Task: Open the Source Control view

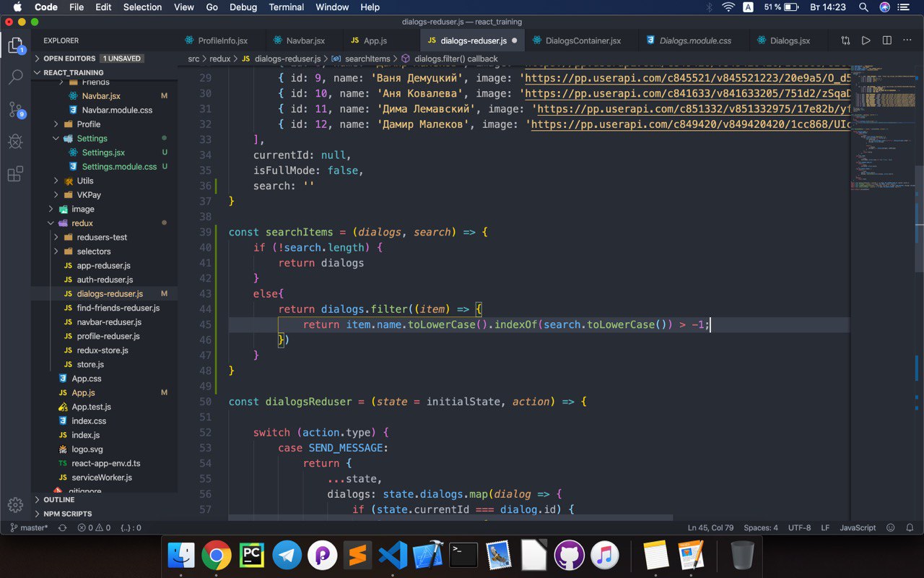Action: tap(15, 109)
